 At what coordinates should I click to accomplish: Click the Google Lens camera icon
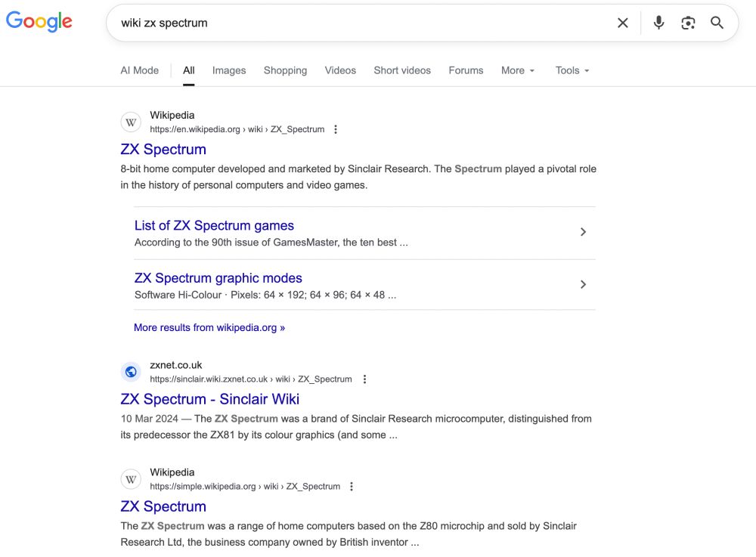click(x=688, y=23)
